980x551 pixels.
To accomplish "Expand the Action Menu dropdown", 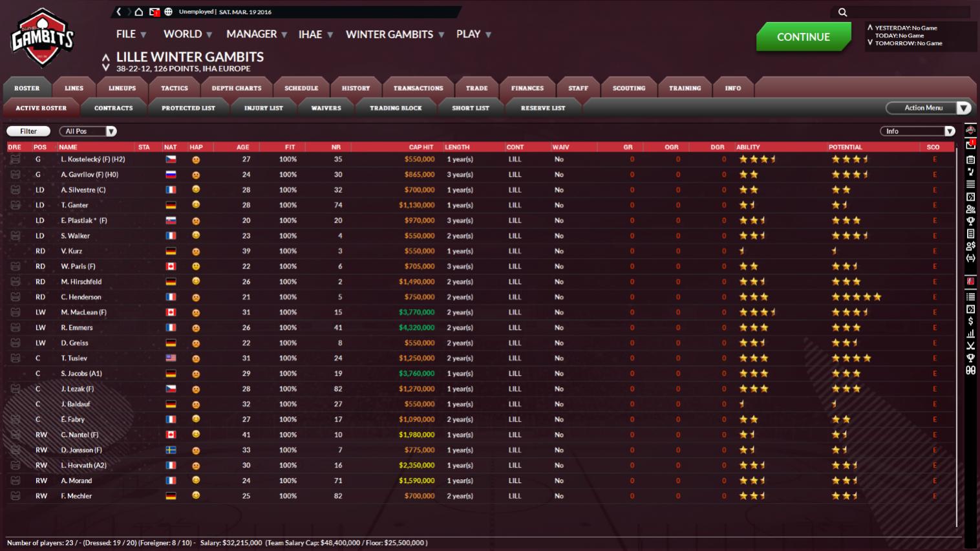I will 928,108.
